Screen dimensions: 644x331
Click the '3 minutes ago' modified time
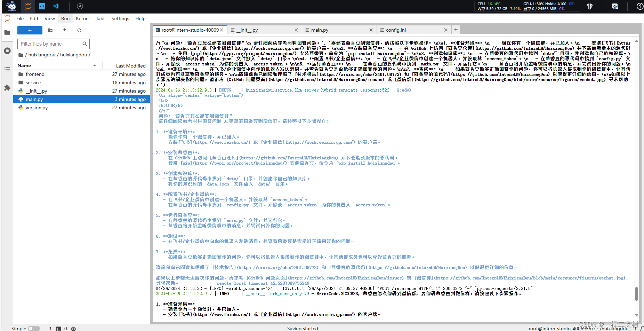pyautogui.click(x=130, y=99)
